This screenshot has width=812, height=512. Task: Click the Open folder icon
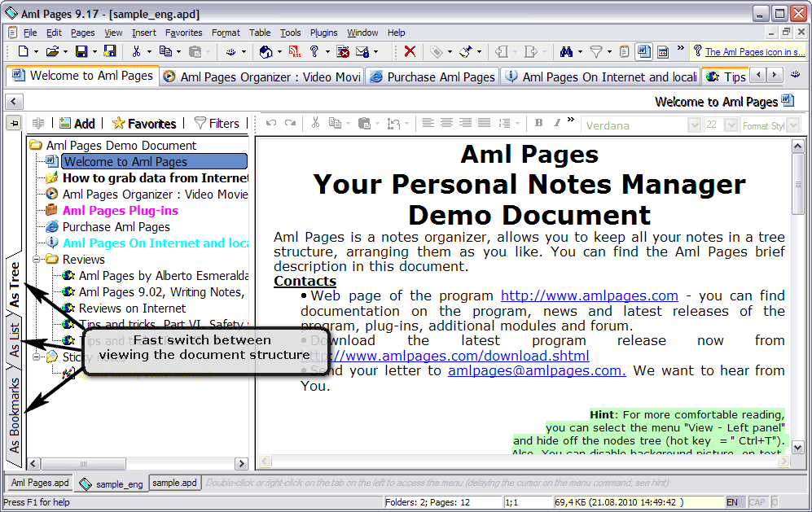[52, 51]
